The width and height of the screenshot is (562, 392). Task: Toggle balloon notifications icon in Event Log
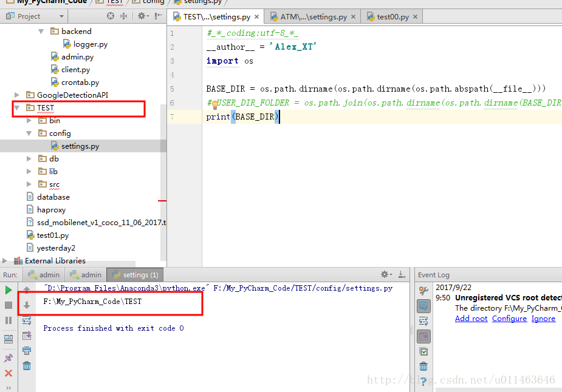click(x=423, y=306)
